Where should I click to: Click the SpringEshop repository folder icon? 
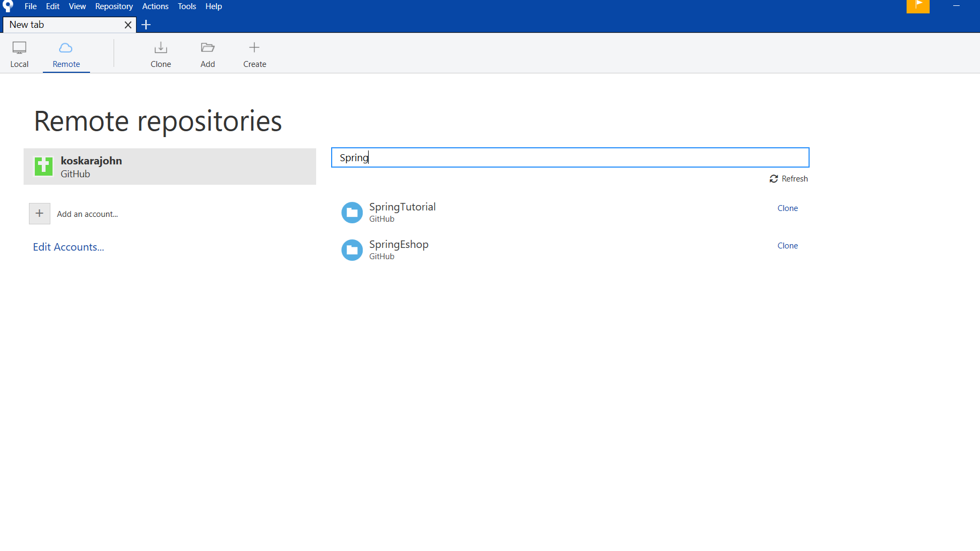(352, 250)
